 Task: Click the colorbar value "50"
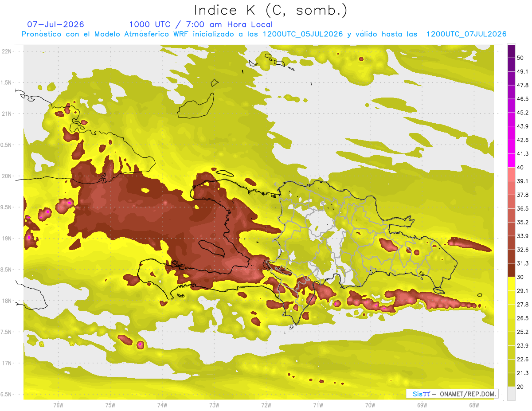[520, 58]
